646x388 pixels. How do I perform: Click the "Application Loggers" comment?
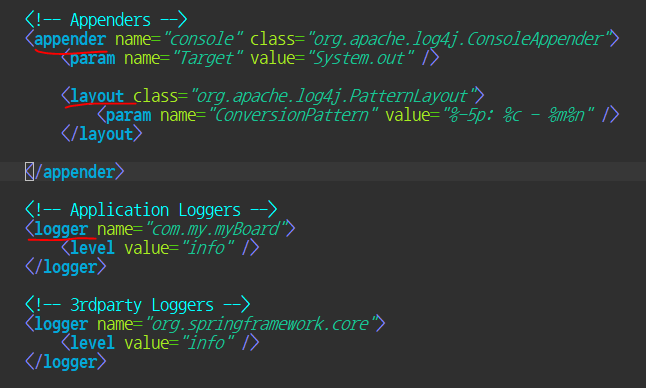point(155,210)
